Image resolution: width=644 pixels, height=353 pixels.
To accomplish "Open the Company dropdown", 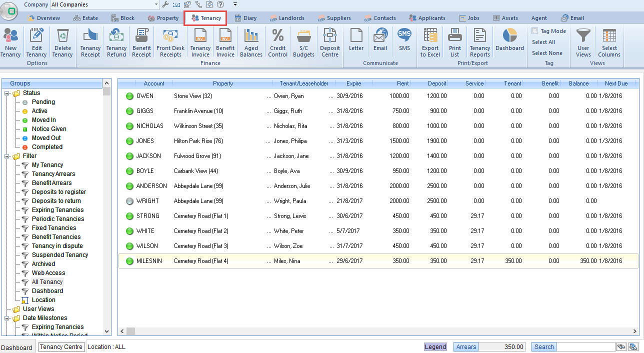I will [x=155, y=4].
